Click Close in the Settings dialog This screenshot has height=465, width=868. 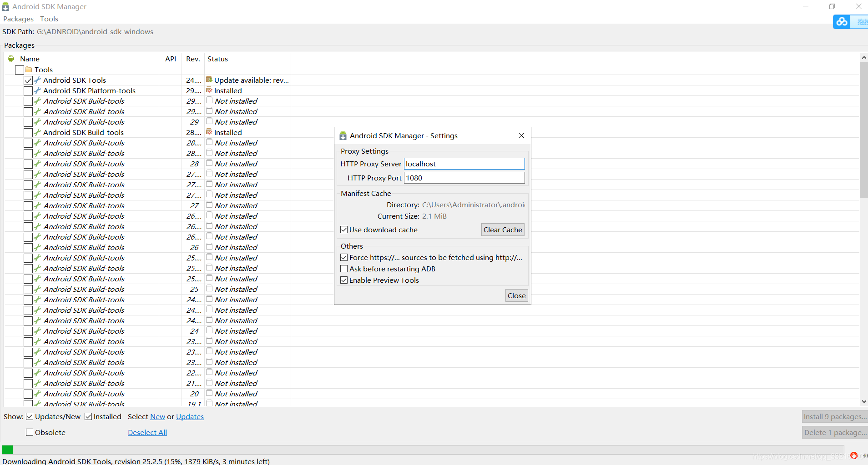(x=517, y=295)
